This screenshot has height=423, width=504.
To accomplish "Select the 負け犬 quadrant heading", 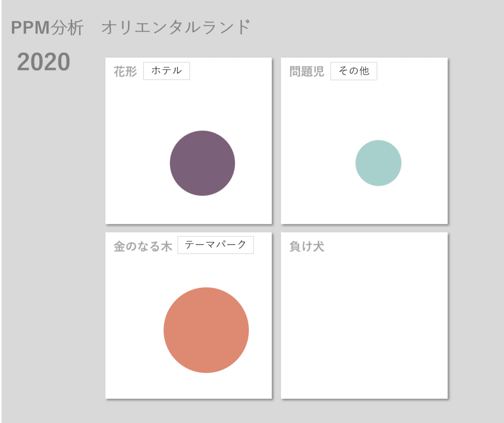I will (x=307, y=246).
